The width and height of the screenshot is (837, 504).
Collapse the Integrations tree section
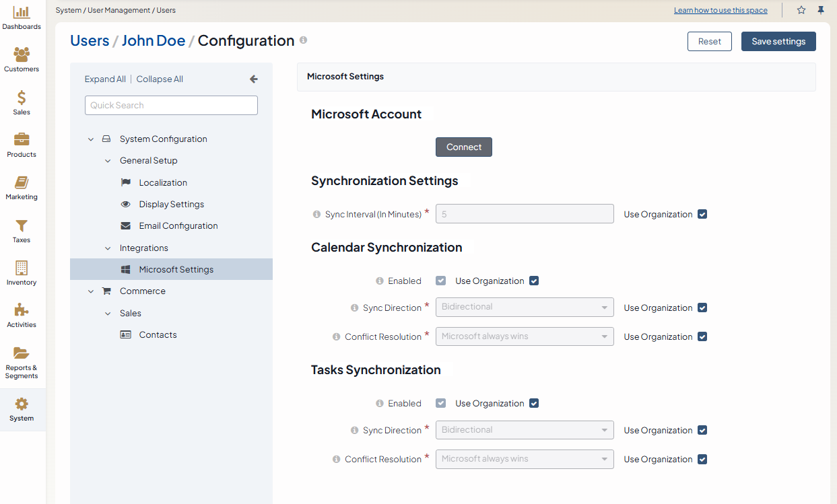click(x=108, y=248)
